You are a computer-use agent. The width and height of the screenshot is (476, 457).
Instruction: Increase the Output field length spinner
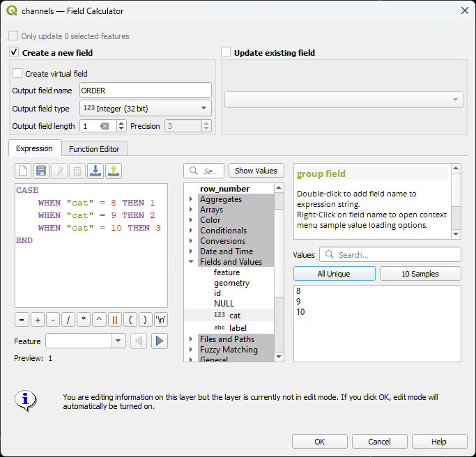[x=122, y=123]
